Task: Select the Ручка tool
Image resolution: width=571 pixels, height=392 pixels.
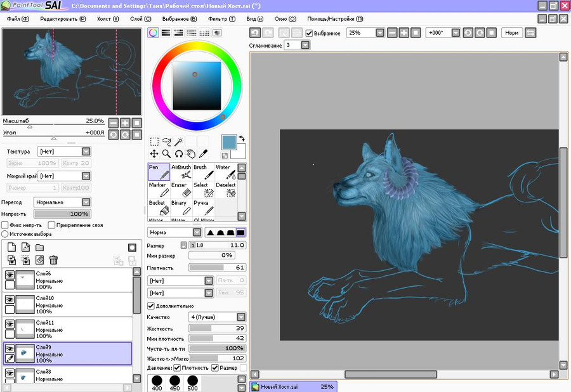Action: click(204, 207)
